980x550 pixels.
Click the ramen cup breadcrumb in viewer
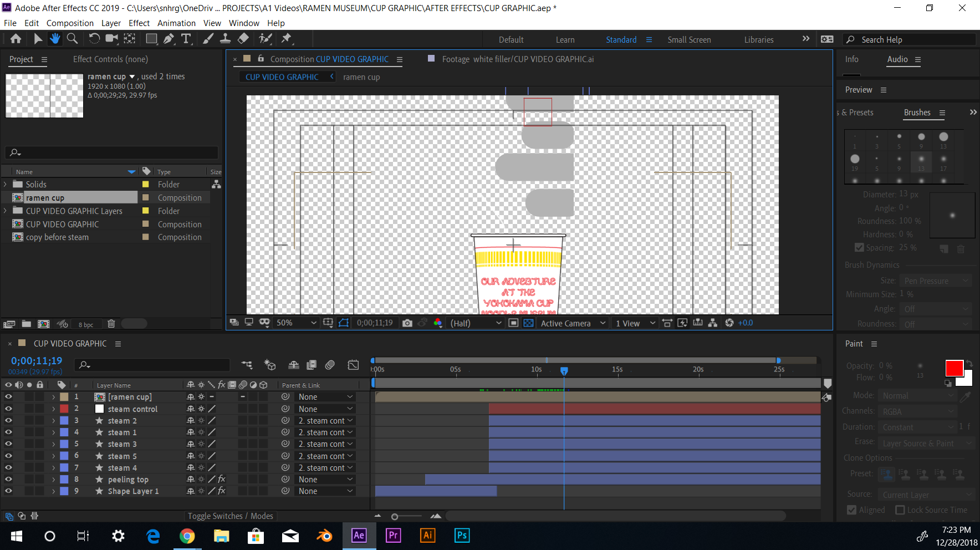pos(361,77)
